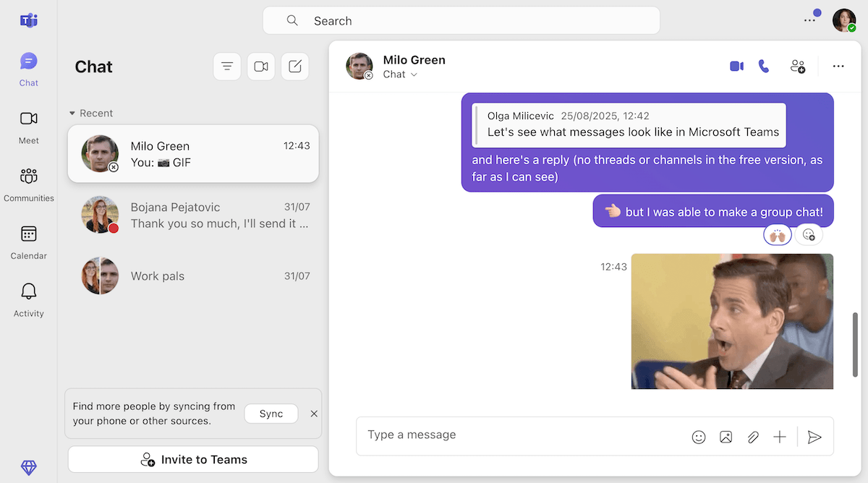Image resolution: width=868 pixels, height=483 pixels.
Task: Compose a new chat
Action: click(295, 67)
